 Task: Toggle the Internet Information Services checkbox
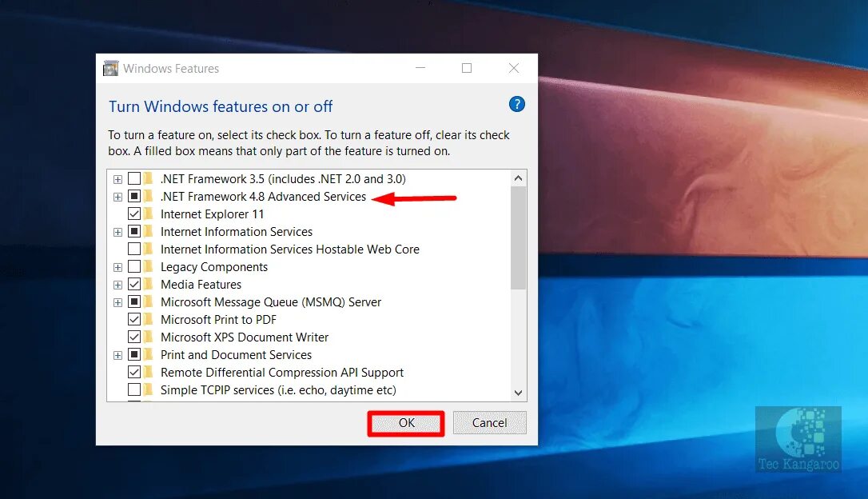coord(134,231)
